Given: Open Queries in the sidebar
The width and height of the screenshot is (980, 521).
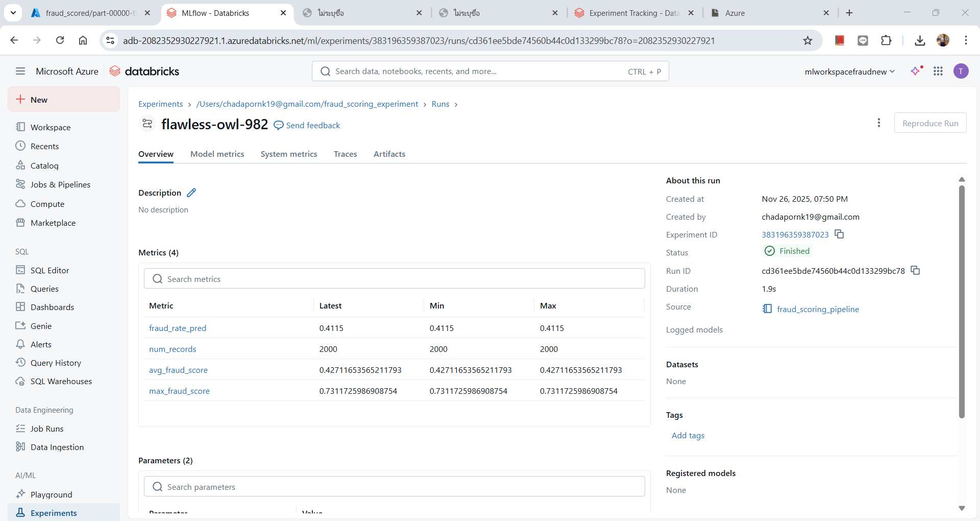Looking at the screenshot, I should tap(64, 289).
